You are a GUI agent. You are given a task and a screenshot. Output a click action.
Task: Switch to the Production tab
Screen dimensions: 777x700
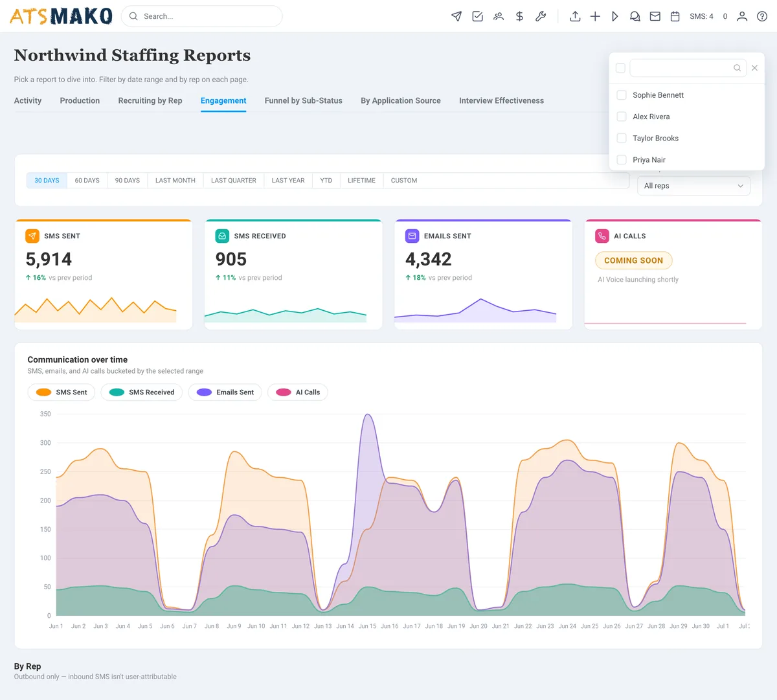click(x=80, y=100)
